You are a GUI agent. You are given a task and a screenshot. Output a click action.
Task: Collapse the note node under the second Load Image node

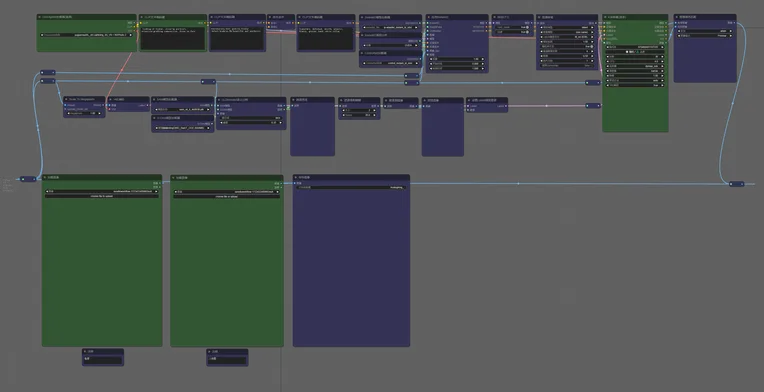click(x=210, y=351)
